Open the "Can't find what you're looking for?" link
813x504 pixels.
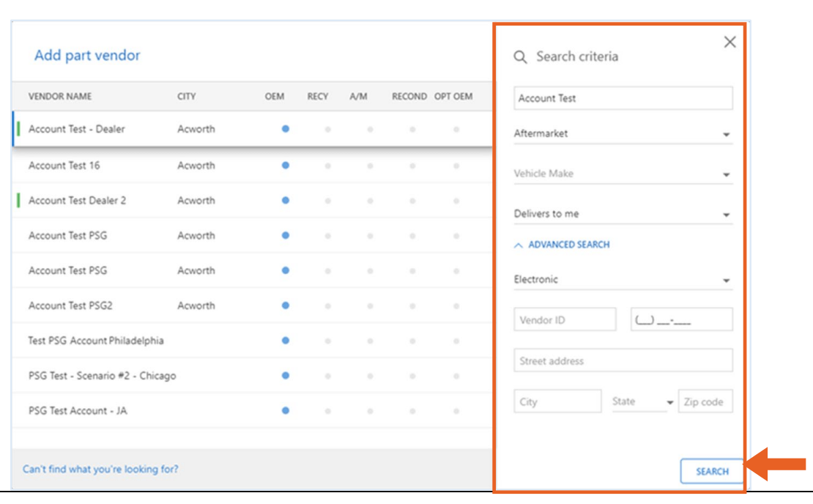coord(100,470)
